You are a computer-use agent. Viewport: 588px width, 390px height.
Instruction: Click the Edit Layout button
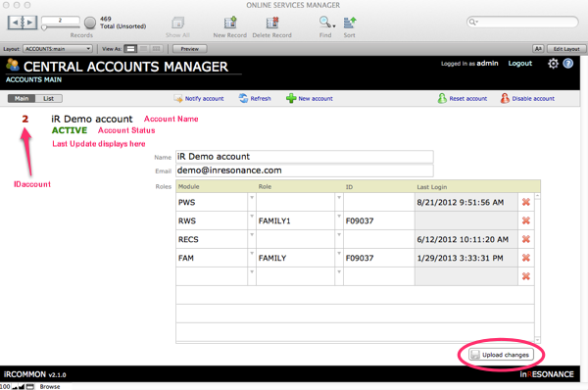566,49
